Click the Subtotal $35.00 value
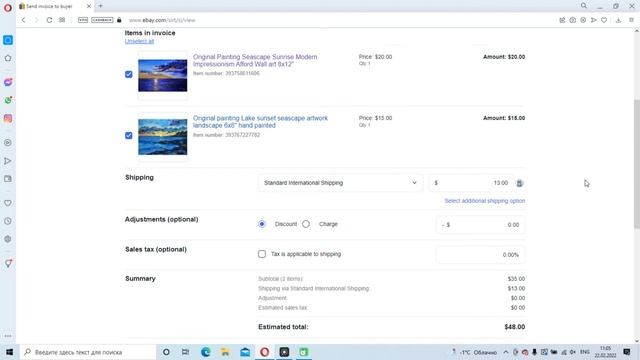The width and height of the screenshot is (640, 360). click(x=516, y=279)
